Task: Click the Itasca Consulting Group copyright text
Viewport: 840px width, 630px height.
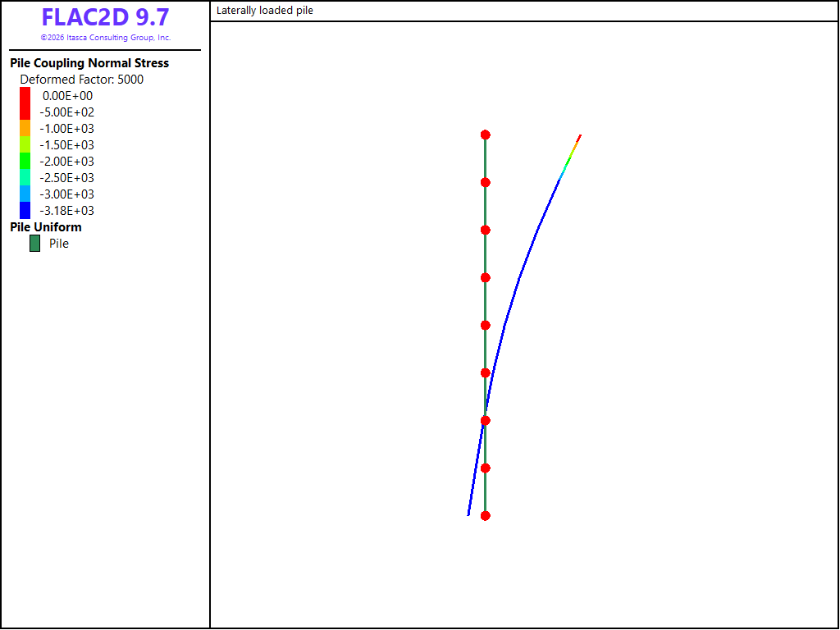Action: [x=106, y=38]
